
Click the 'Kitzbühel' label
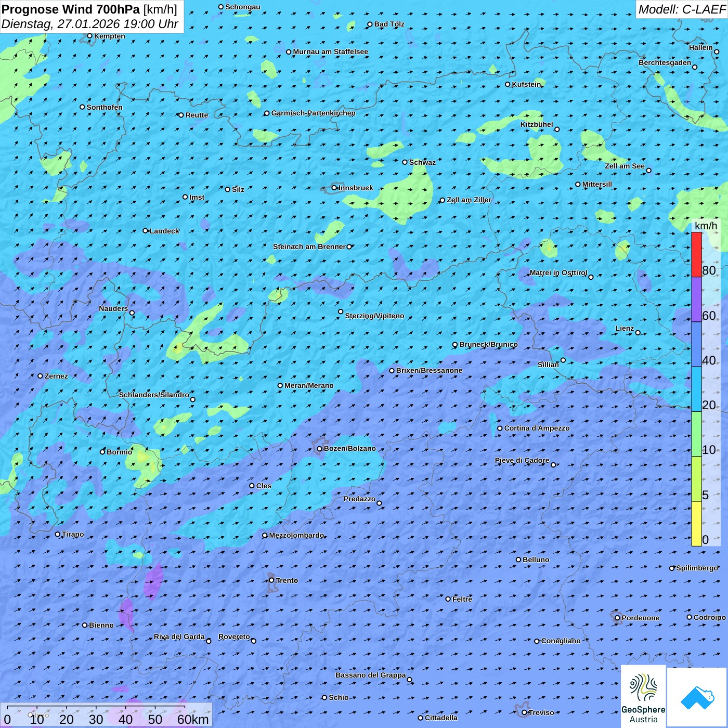[537, 124]
